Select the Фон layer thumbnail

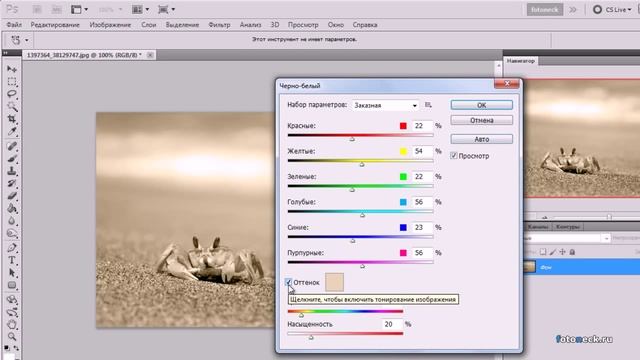tap(529, 267)
